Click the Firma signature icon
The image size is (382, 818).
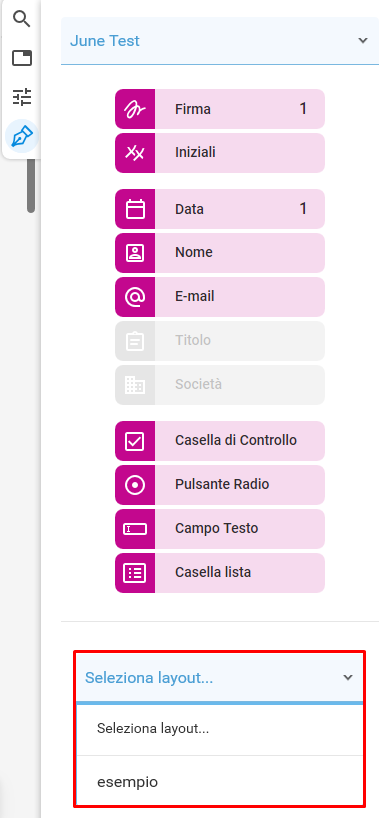(x=135, y=109)
